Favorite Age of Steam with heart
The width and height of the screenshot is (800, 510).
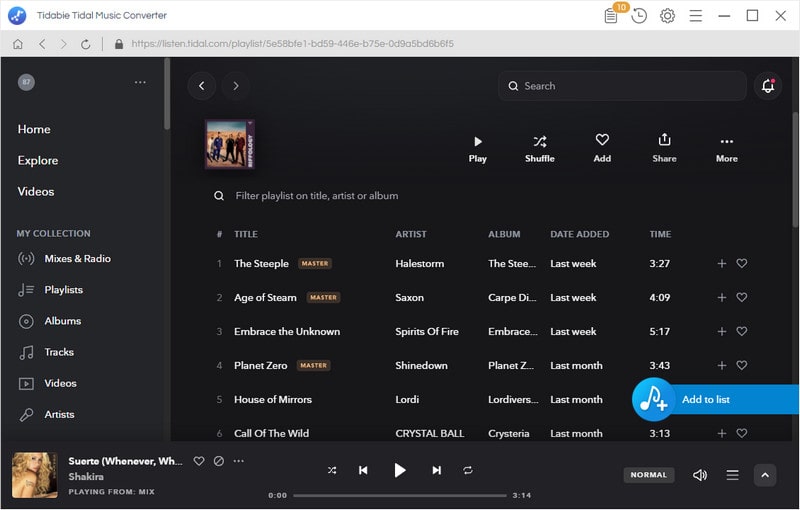pyautogui.click(x=742, y=297)
